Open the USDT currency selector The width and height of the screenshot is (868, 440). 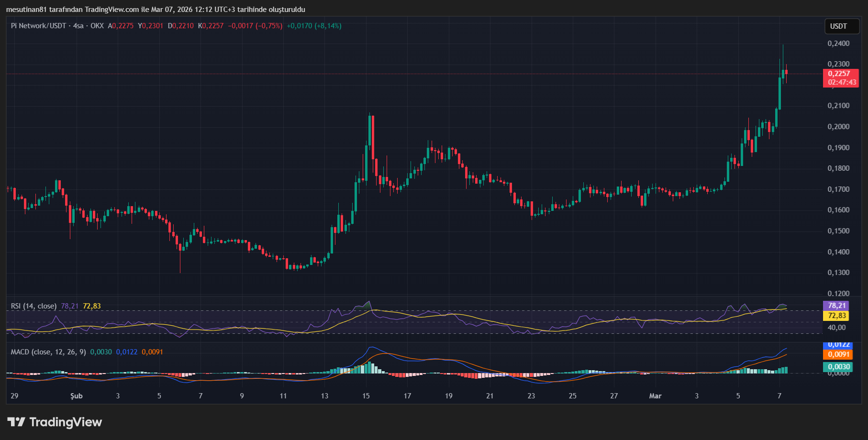(838, 26)
